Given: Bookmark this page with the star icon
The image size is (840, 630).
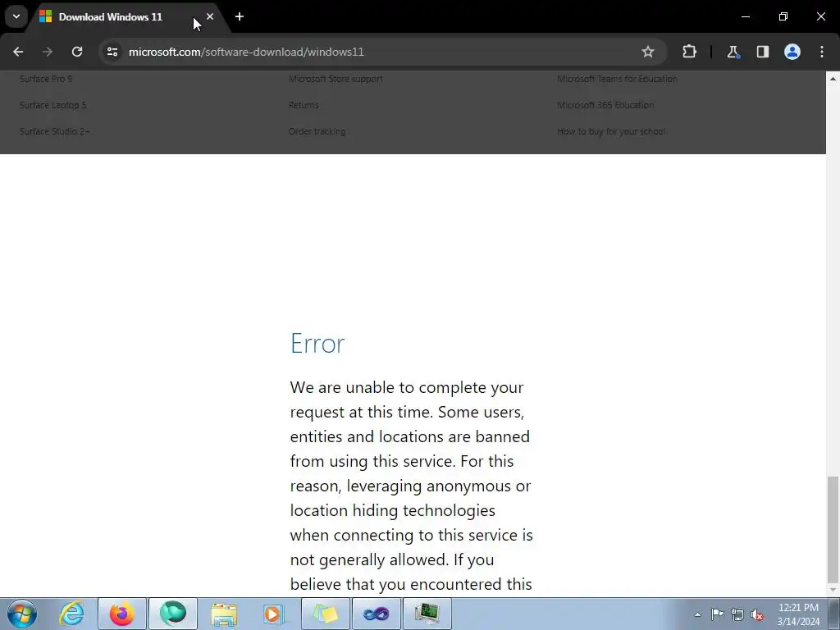Looking at the screenshot, I should click(648, 52).
